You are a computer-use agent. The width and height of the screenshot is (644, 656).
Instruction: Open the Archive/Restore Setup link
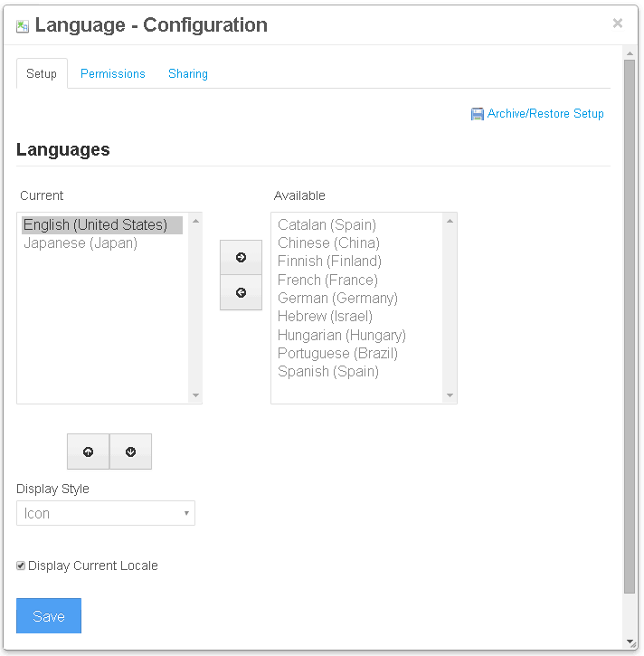click(x=545, y=114)
